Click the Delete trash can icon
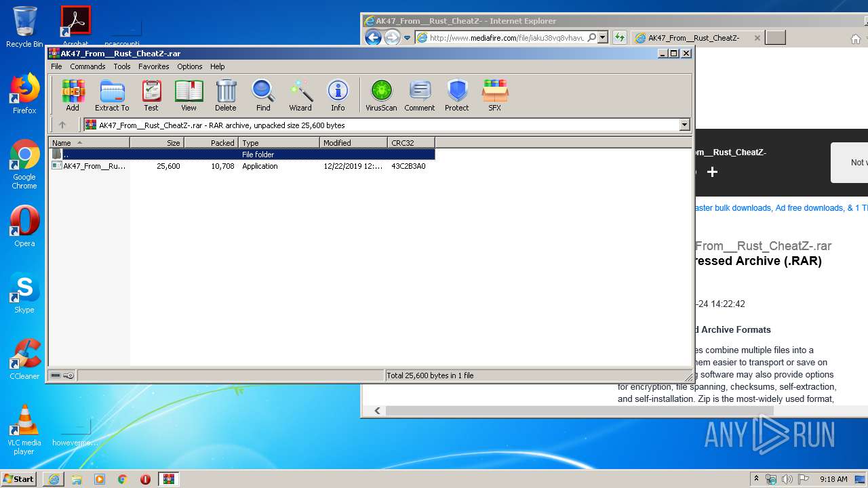Image resolution: width=868 pixels, height=488 pixels. click(226, 95)
